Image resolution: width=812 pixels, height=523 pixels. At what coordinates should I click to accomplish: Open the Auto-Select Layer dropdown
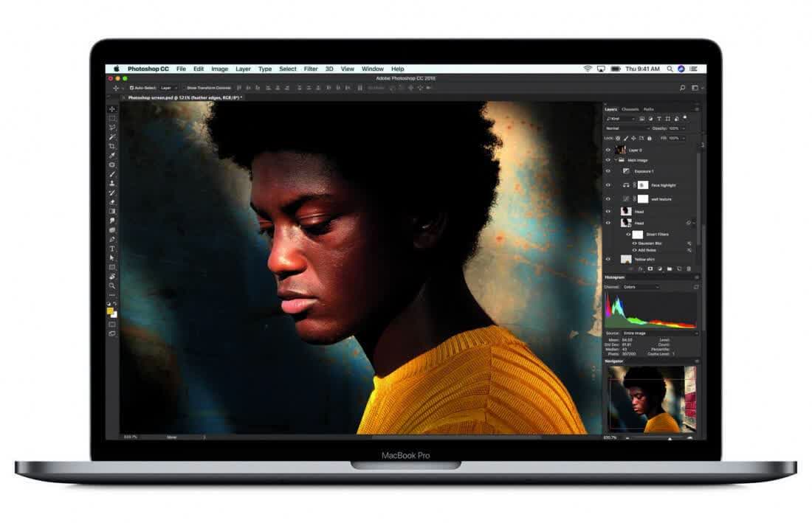tap(169, 88)
